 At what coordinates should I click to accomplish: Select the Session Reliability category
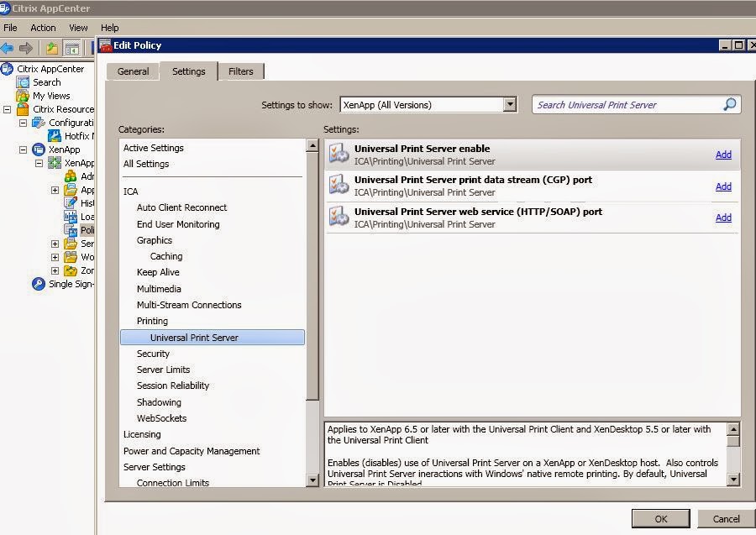(172, 386)
